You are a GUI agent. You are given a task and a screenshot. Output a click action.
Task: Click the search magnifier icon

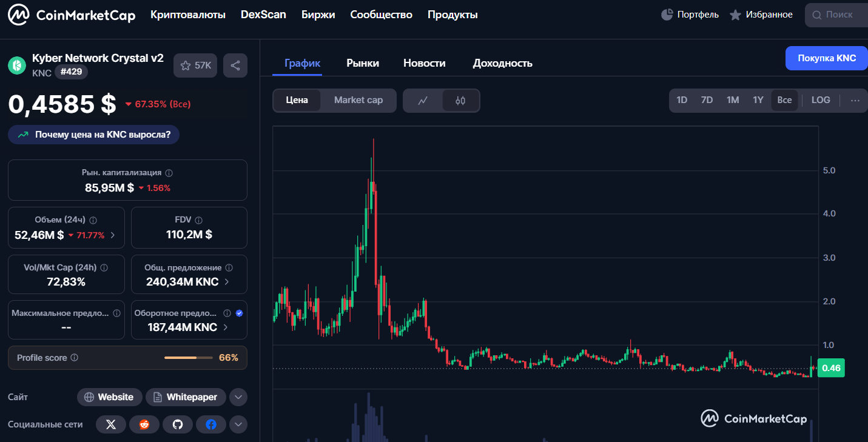tap(817, 15)
